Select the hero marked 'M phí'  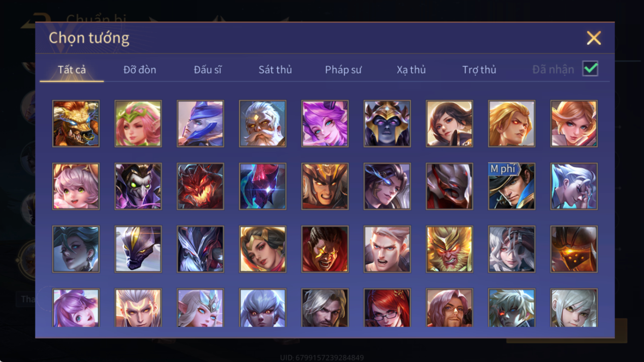(x=512, y=186)
